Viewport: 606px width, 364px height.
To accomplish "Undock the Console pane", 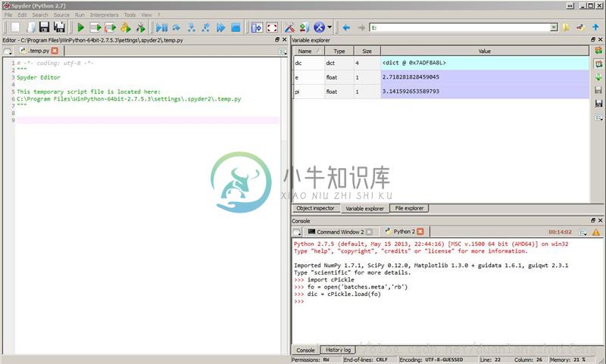I will click(x=593, y=220).
